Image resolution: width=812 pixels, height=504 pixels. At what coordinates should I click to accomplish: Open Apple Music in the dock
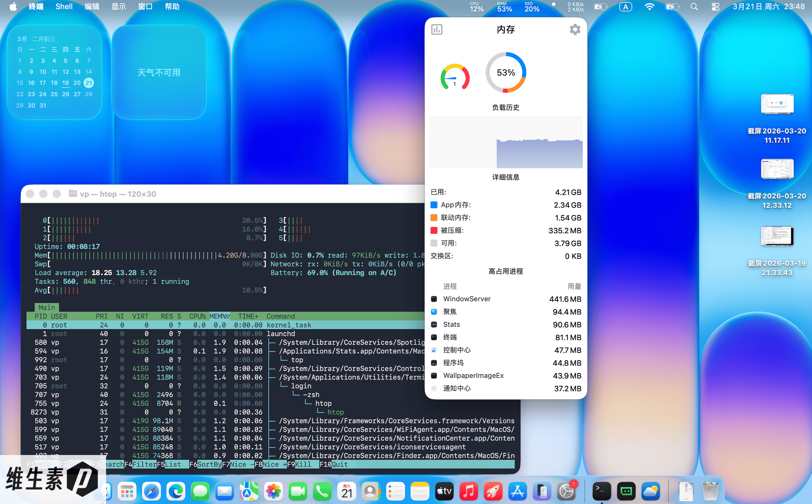(x=468, y=491)
